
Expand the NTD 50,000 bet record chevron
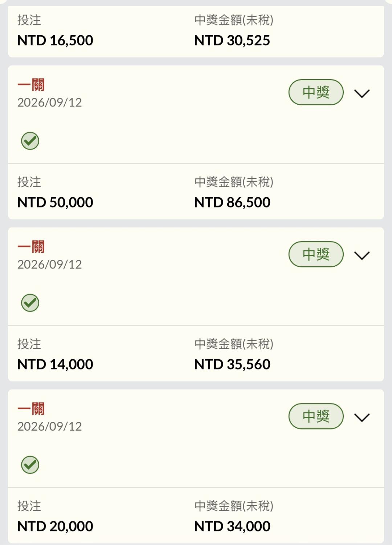(362, 93)
